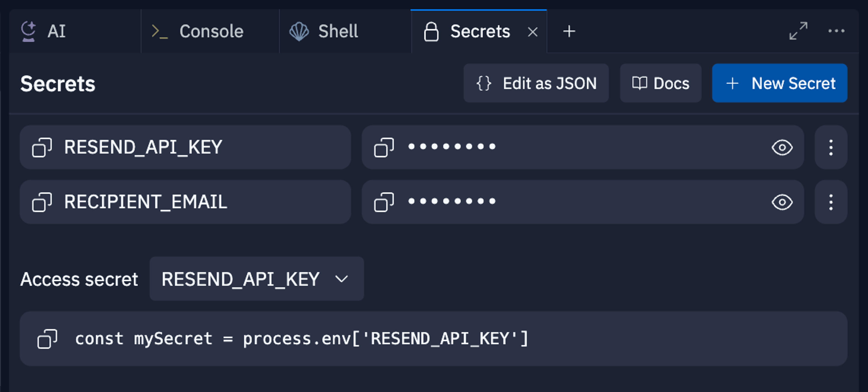
Task: Open the Docs link
Action: (x=660, y=83)
